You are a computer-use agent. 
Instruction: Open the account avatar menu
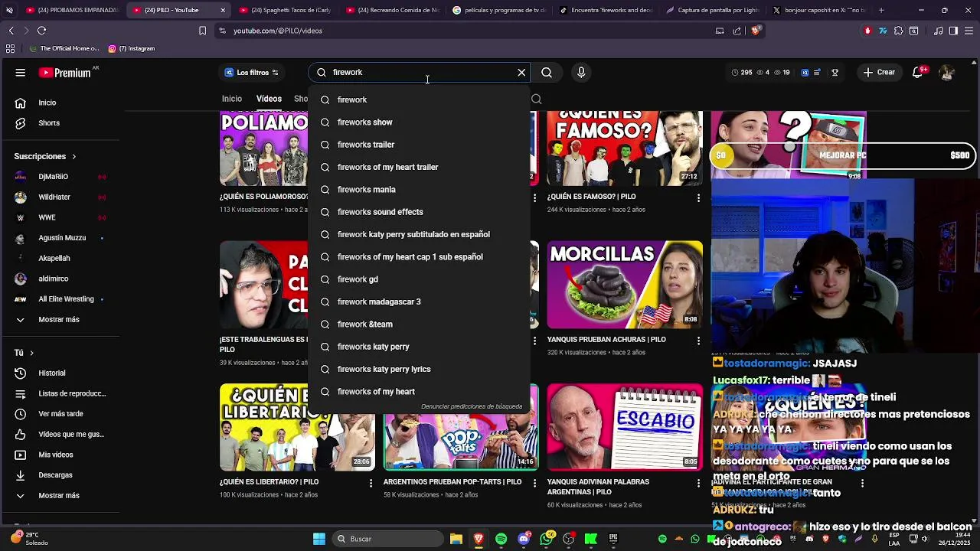tap(947, 73)
